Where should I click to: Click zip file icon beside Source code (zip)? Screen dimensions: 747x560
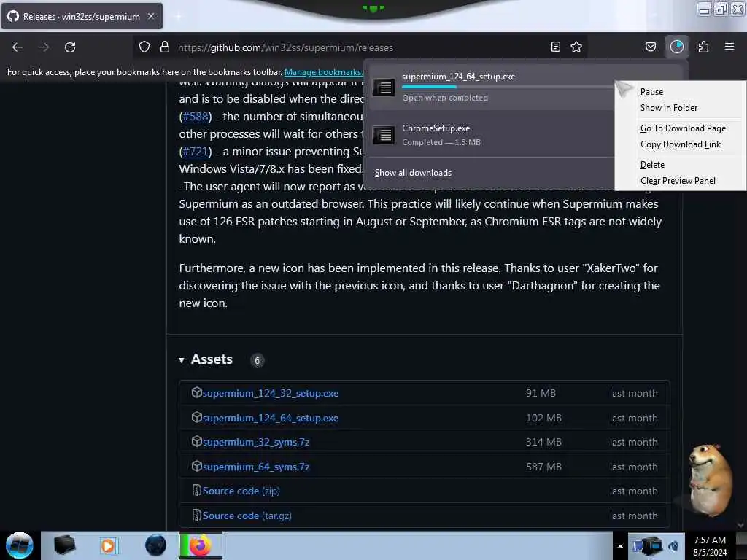coord(197,490)
